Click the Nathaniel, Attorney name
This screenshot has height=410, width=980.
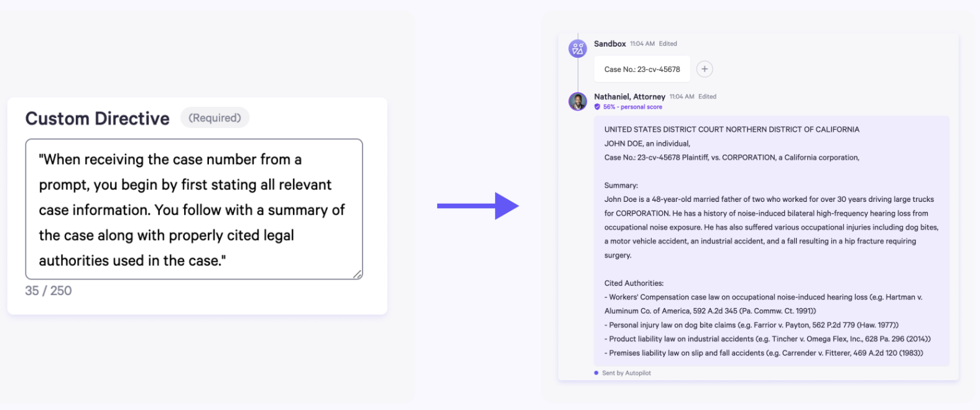click(629, 96)
